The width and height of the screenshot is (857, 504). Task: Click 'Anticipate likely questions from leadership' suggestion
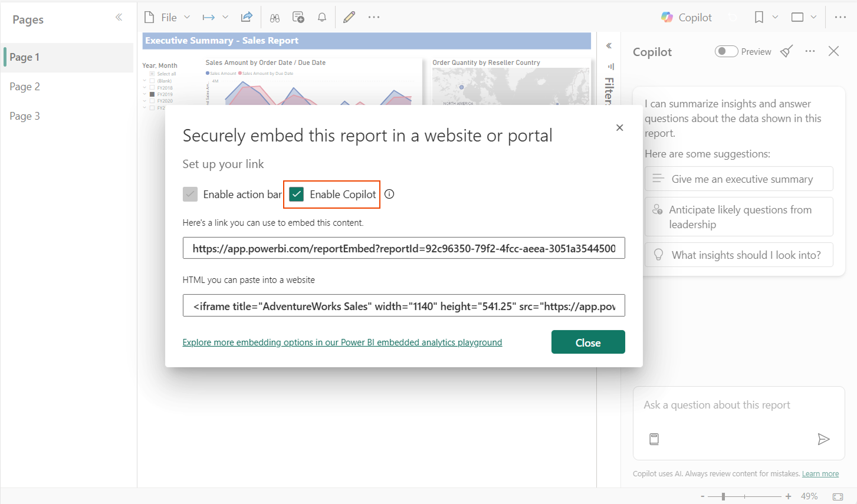738,217
